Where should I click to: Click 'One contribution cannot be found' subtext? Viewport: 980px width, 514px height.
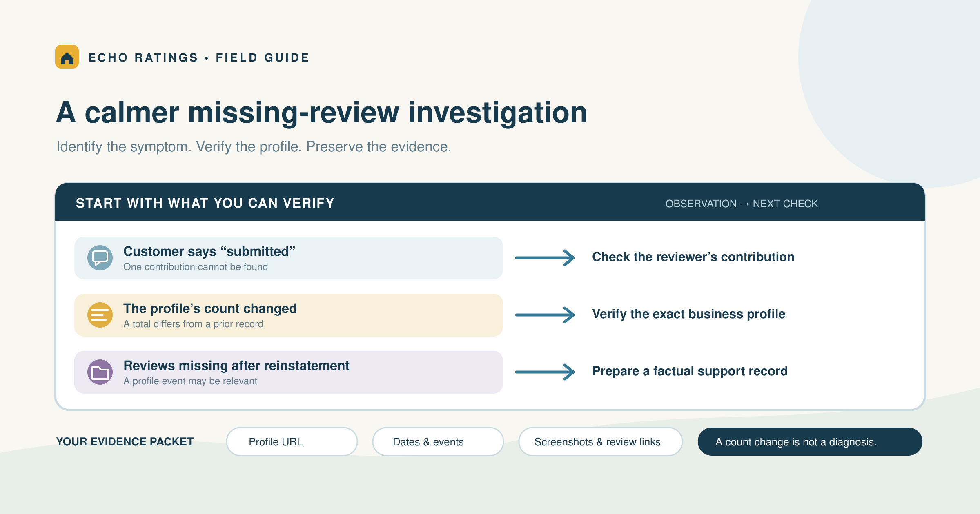tap(196, 267)
